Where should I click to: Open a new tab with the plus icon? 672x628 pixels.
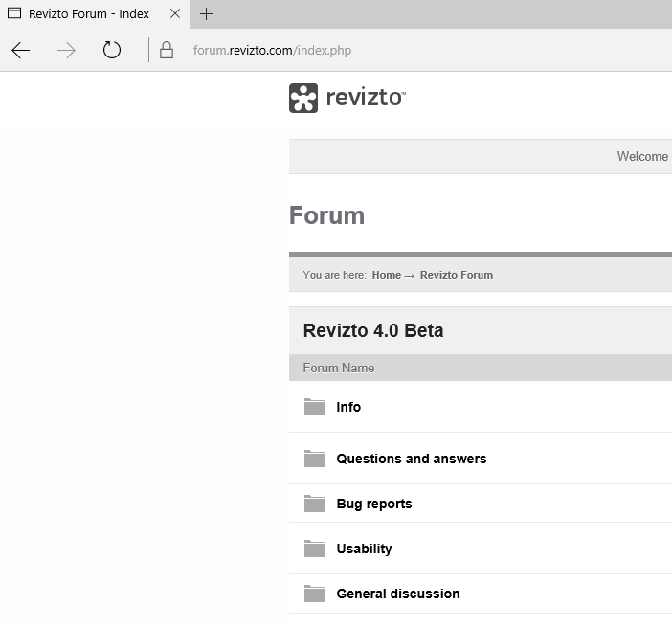[206, 14]
